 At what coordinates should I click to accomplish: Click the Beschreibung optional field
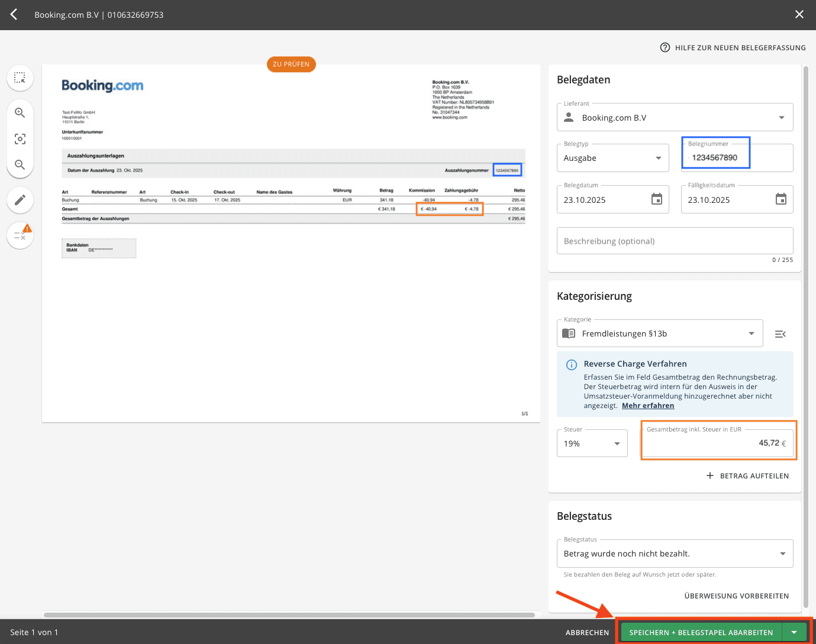pyautogui.click(x=675, y=241)
